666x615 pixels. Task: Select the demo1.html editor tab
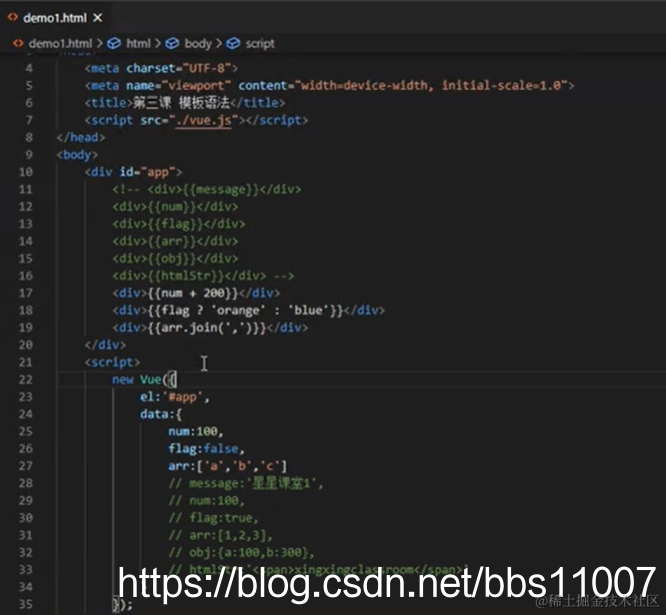click(55, 18)
